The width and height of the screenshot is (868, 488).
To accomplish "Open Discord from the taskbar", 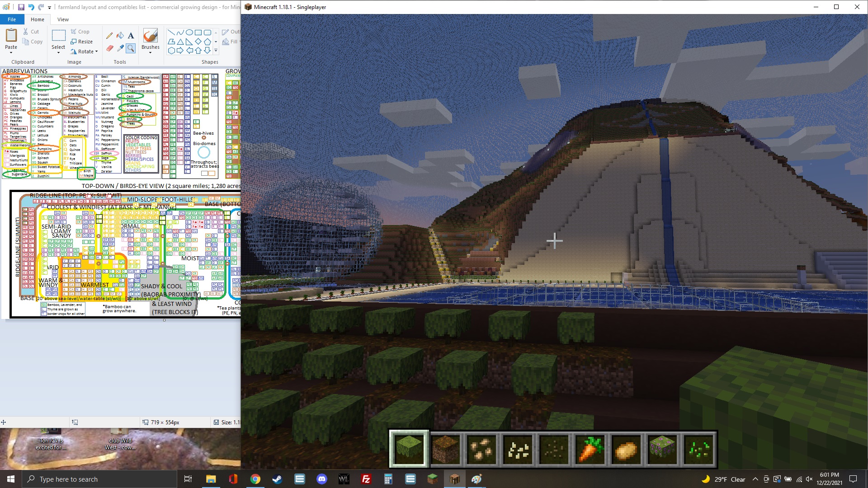I will click(x=322, y=479).
